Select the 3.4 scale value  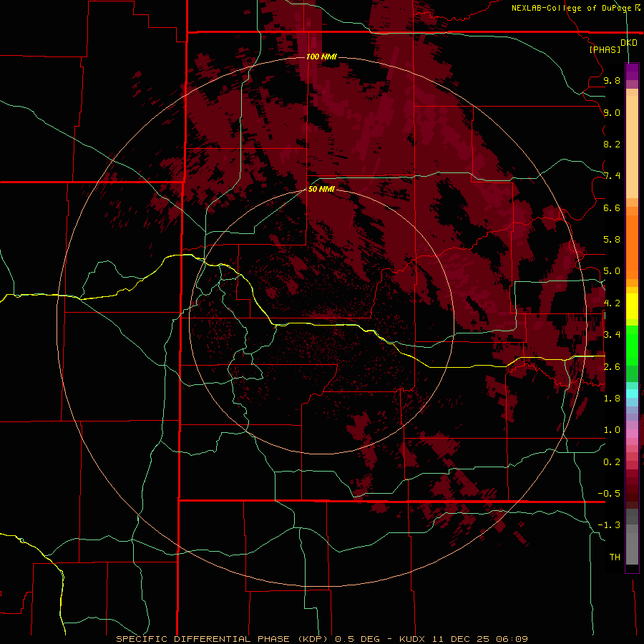point(612,335)
